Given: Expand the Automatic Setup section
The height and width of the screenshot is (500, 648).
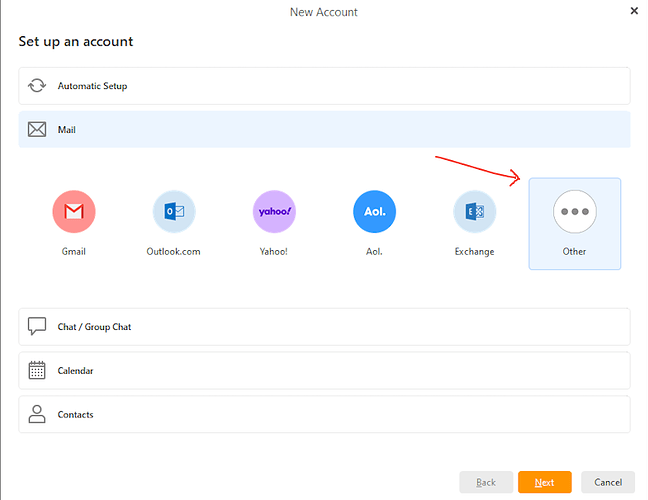Looking at the screenshot, I should tap(324, 86).
